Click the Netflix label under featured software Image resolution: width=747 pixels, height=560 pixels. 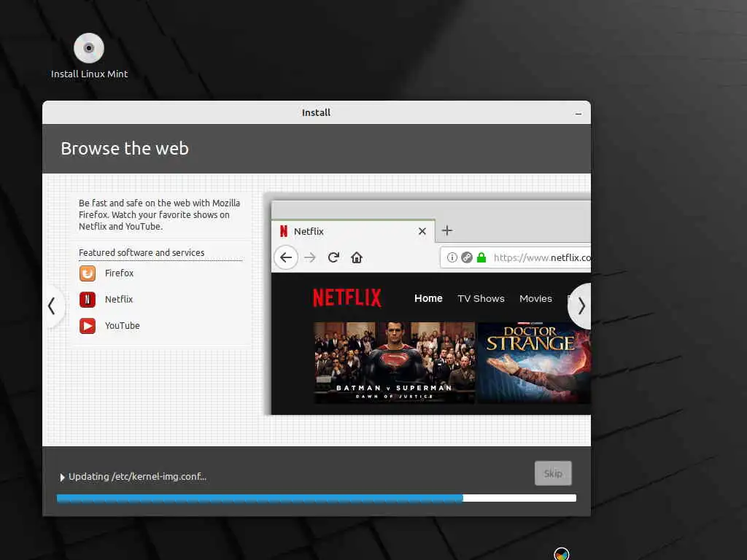tap(119, 300)
